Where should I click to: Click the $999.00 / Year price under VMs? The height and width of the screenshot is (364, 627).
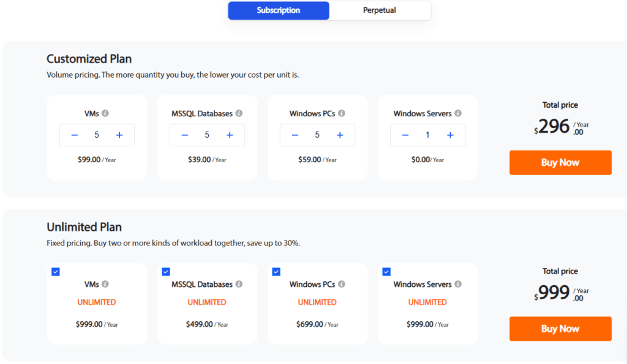97,324
